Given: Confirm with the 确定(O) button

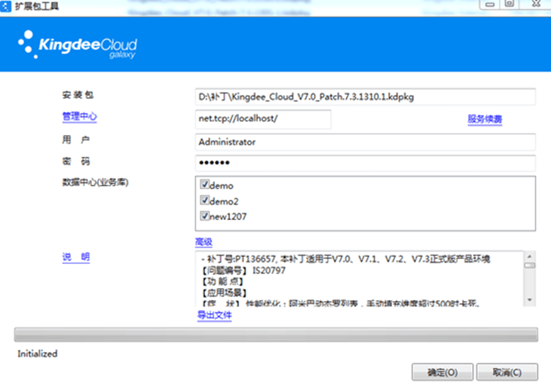Looking at the screenshot, I should [x=442, y=372].
